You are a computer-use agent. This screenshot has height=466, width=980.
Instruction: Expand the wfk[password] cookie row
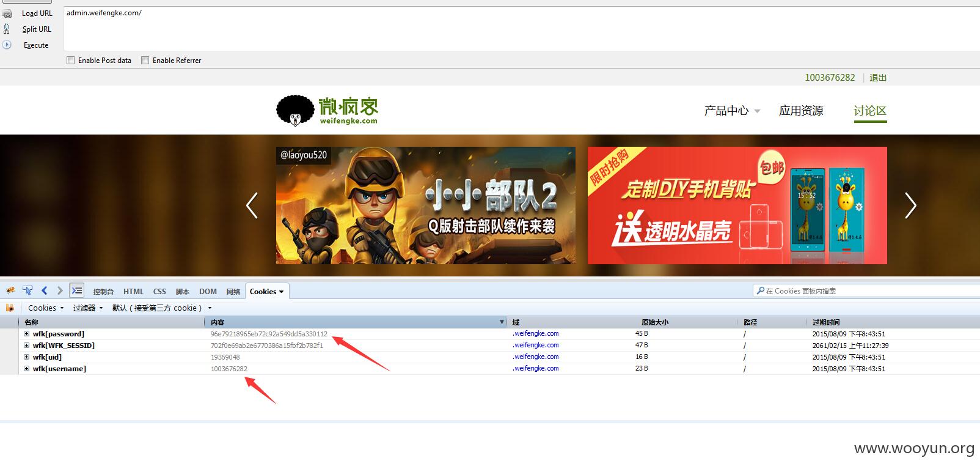tap(27, 334)
